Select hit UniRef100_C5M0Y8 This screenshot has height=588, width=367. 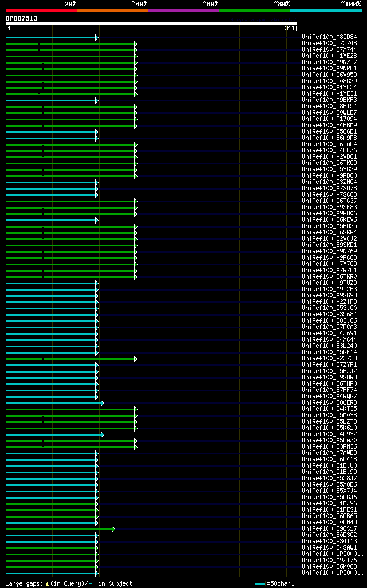[x=329, y=415]
